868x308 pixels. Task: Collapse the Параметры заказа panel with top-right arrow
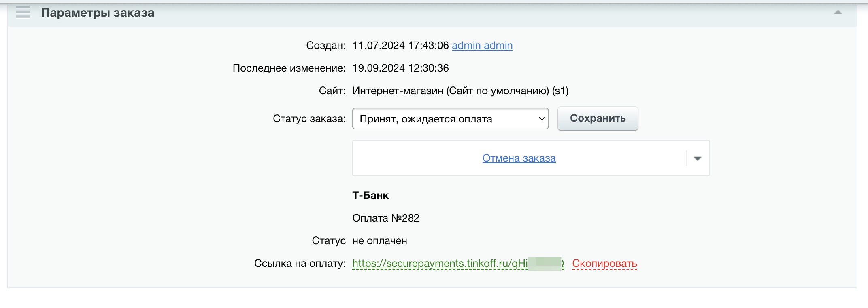pos(838,13)
